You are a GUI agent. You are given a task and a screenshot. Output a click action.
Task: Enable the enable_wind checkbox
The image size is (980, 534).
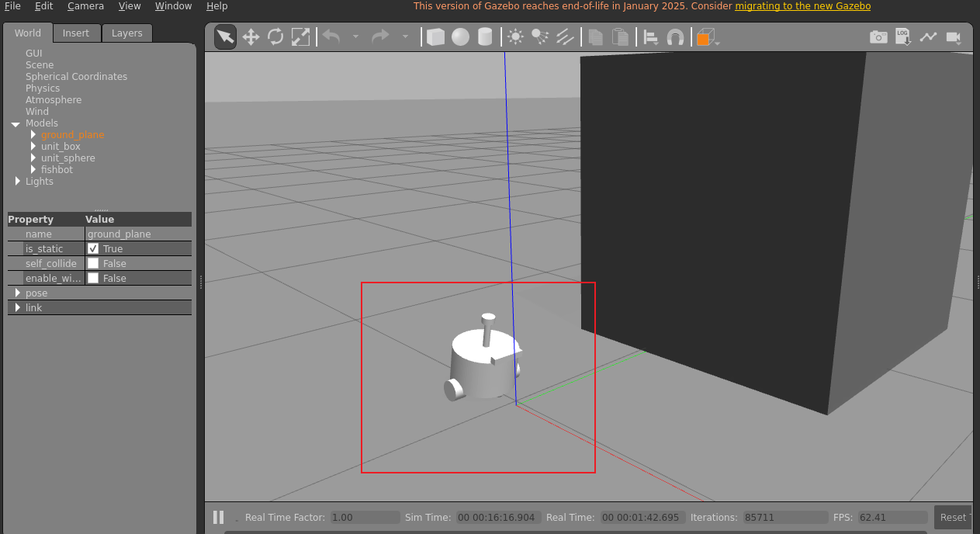point(93,278)
